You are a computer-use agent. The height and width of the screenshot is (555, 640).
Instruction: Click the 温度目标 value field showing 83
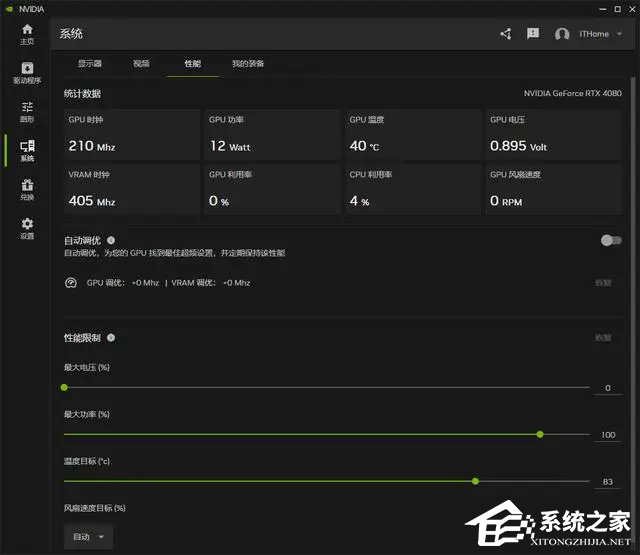point(608,482)
